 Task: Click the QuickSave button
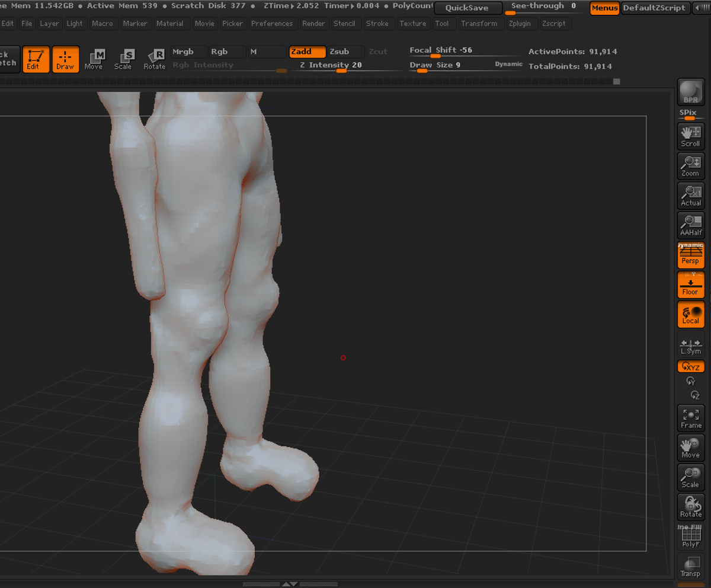(x=467, y=8)
